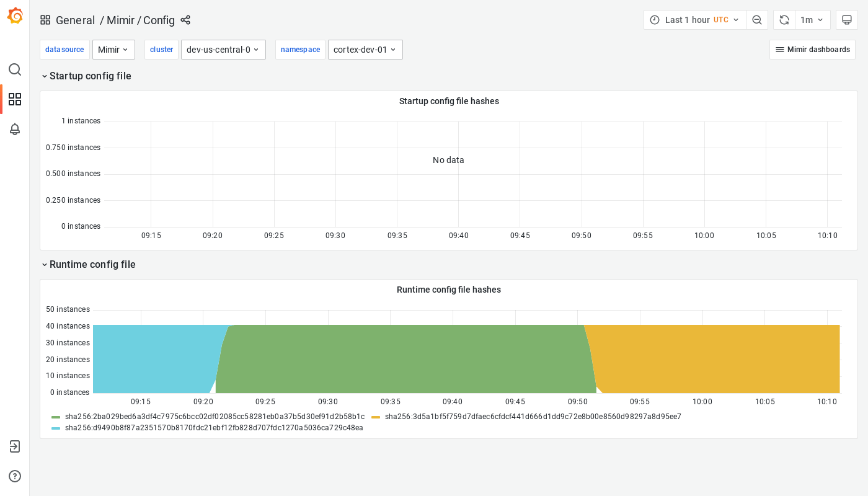Screen dimensions: 868x496
Task: Open the Sign in icon at sidebar bottom
Action: coord(14,446)
